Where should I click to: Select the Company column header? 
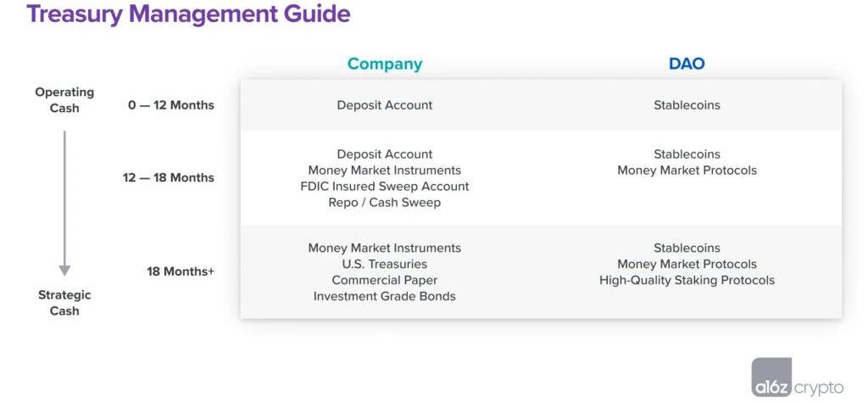(x=384, y=64)
